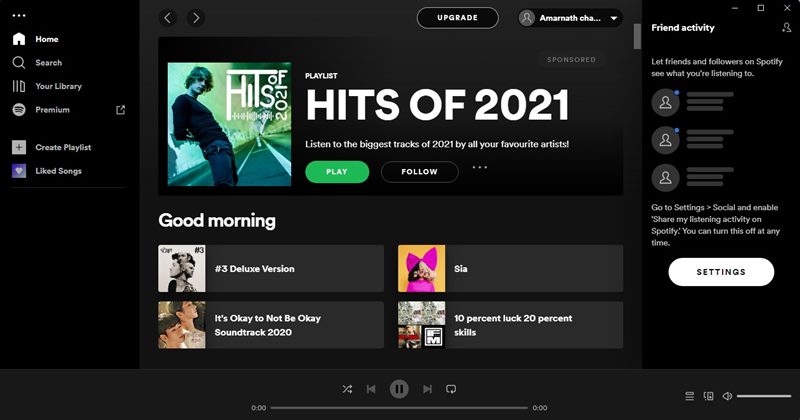Open the #3 Deluxe Version card
Screen dimensions: 800x420
(271, 268)
